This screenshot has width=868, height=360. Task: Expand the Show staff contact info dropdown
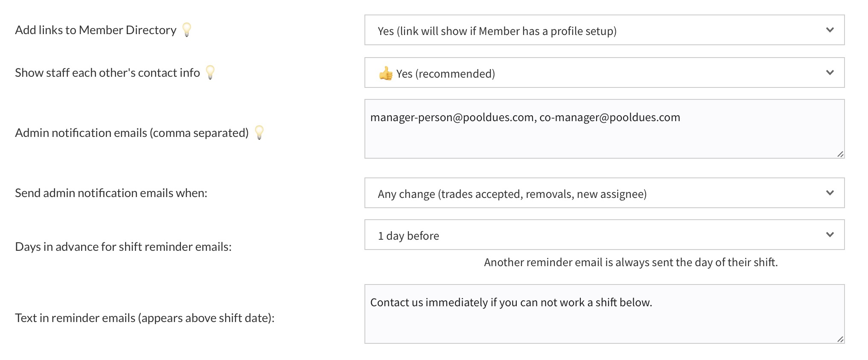(x=604, y=73)
